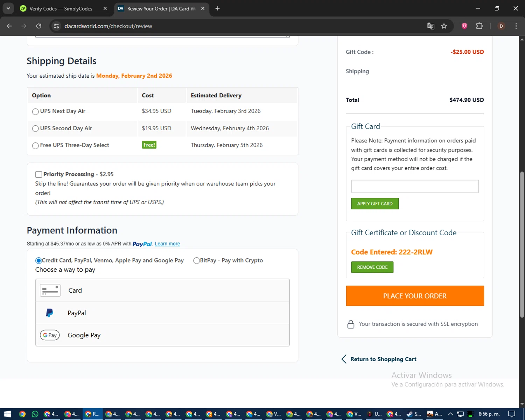Click the $34.95 USD cost cell
The image size is (525, 420).
click(156, 111)
